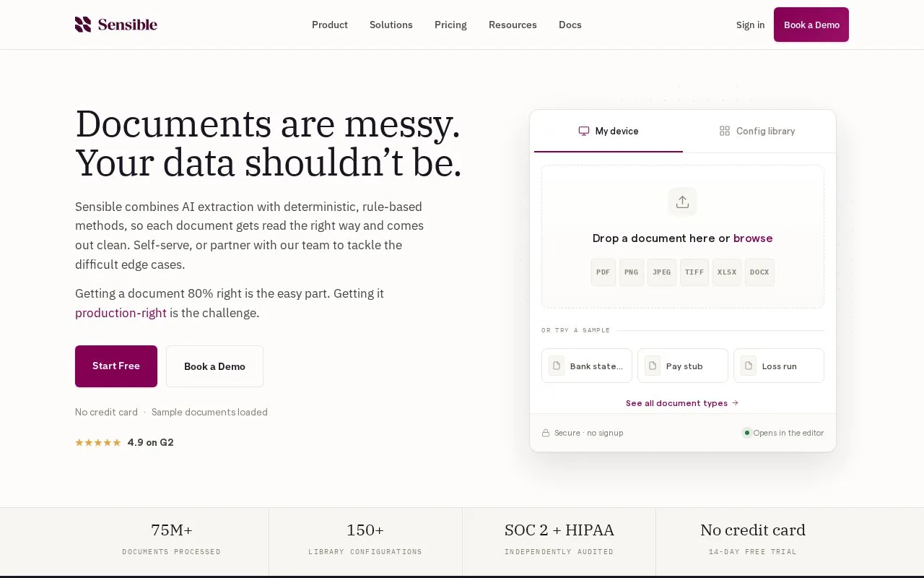Open the Docs link in the navigation
924x578 pixels.
tap(570, 25)
